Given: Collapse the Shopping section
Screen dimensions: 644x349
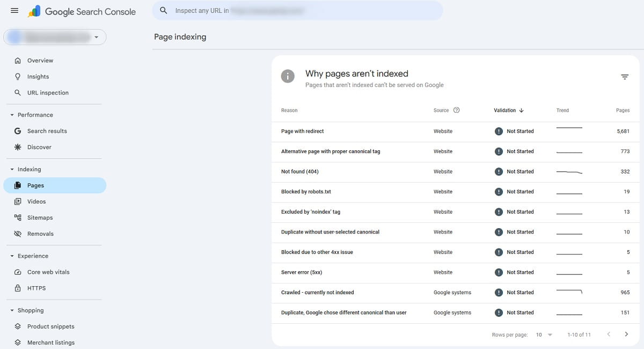Looking at the screenshot, I should 12,310.
